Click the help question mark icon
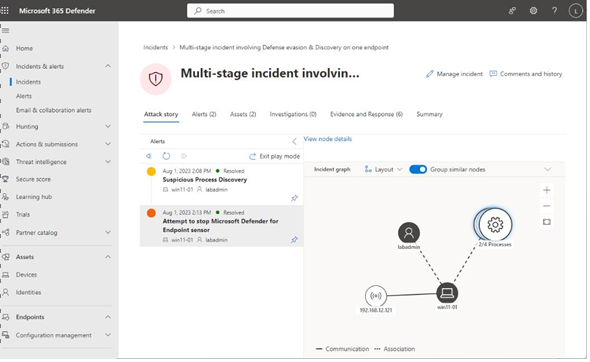Viewport: 590px width, 362px height. pyautogui.click(x=554, y=11)
